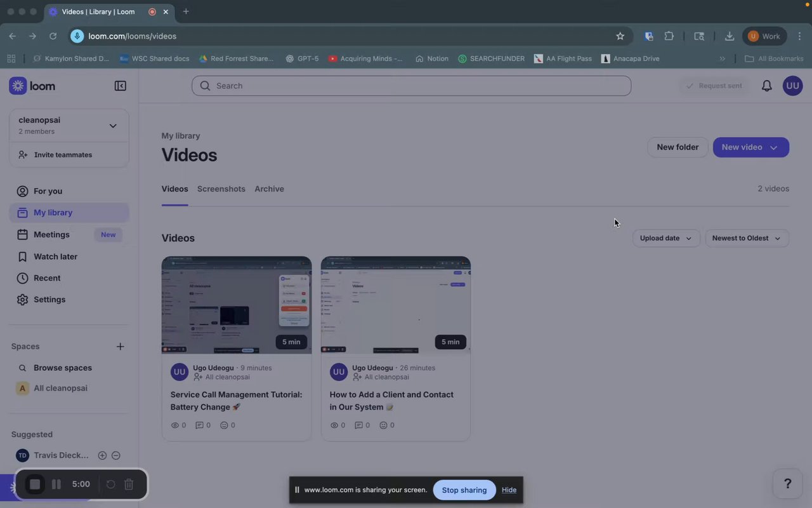The height and width of the screenshot is (508, 812).
Task: Add a new space with the plus icon
Action: 120,346
